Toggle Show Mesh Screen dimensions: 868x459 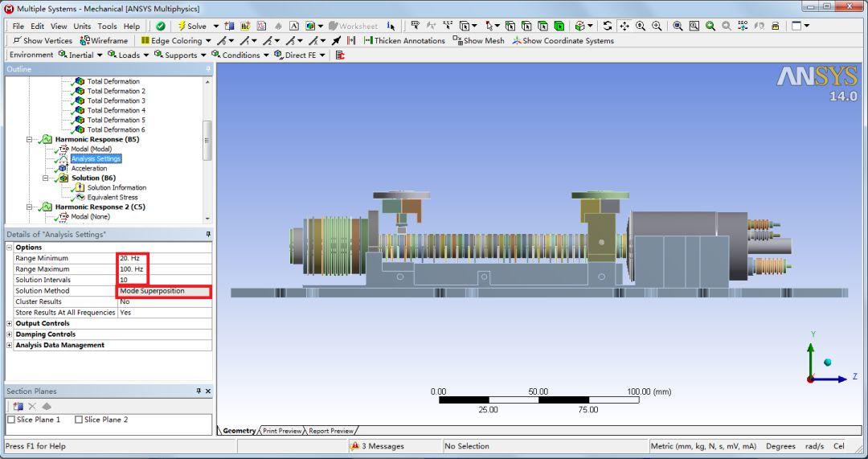click(479, 40)
